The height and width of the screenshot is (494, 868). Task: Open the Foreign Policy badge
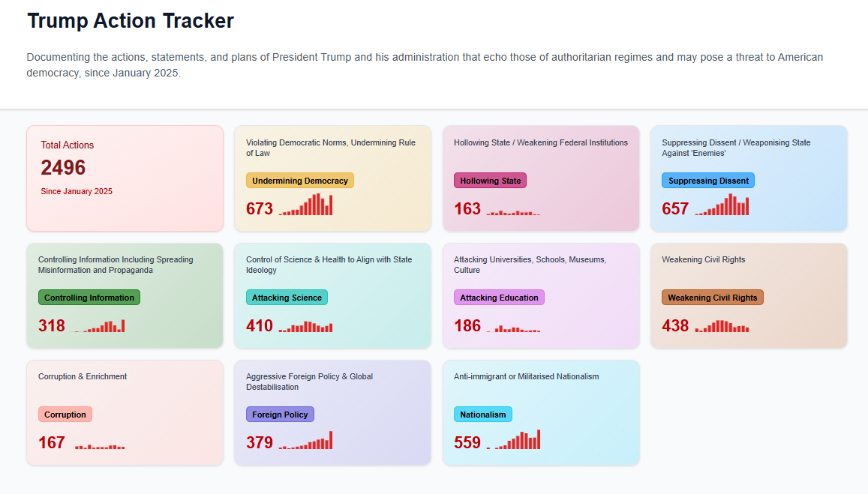(x=280, y=415)
